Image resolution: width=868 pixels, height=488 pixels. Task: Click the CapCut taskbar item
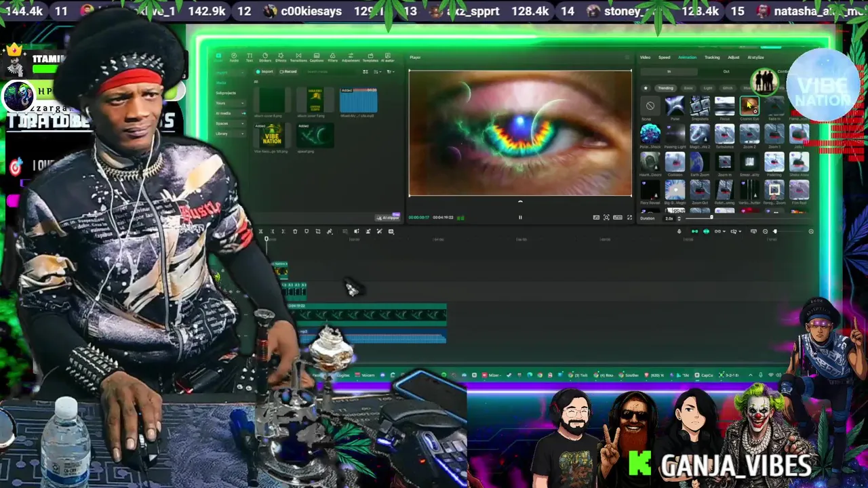[703, 375]
